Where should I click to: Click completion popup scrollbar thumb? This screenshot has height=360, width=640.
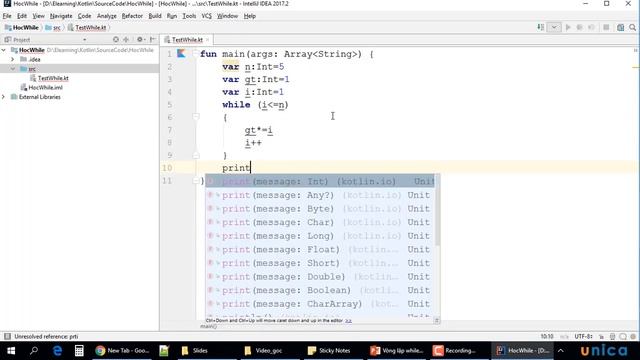point(438,210)
